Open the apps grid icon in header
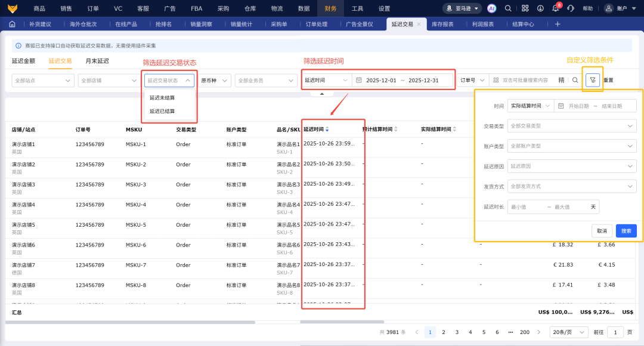Viewport: 644px width, 346px height. [x=525, y=8]
